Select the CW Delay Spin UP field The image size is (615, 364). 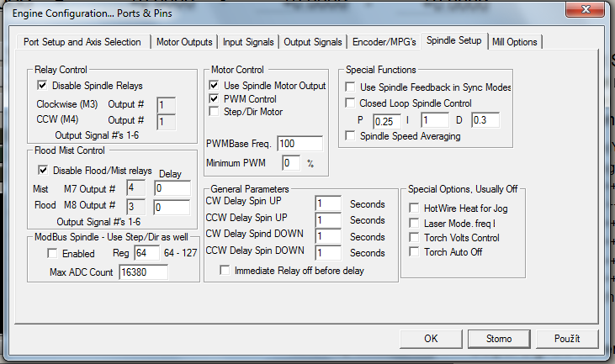(x=327, y=203)
